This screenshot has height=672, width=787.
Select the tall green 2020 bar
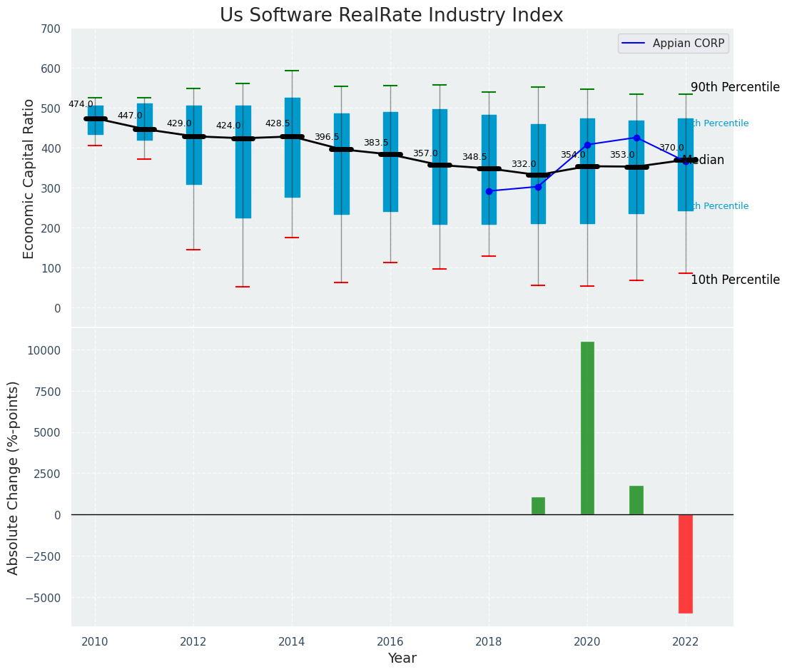587,428
